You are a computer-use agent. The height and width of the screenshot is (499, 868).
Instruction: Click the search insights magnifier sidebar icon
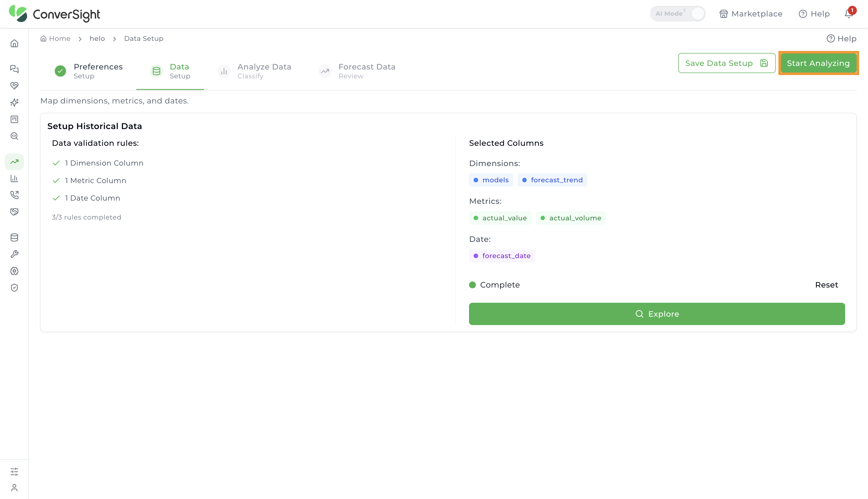tap(14, 136)
